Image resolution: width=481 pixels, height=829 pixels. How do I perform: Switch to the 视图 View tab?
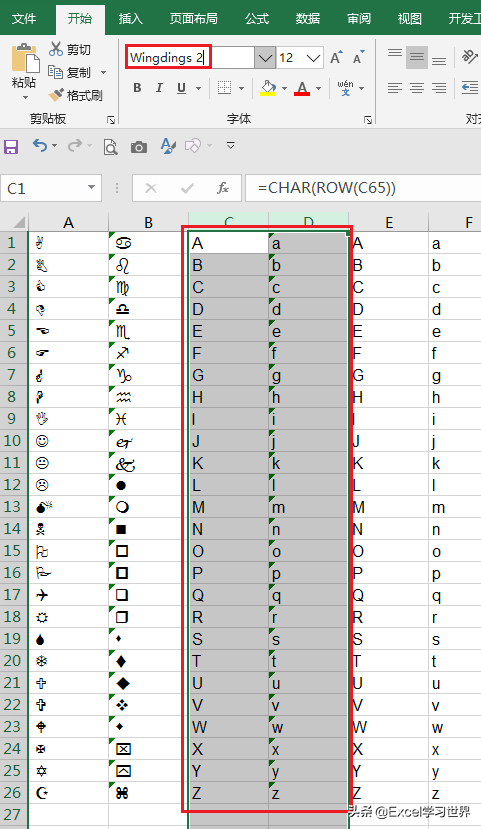click(x=410, y=19)
